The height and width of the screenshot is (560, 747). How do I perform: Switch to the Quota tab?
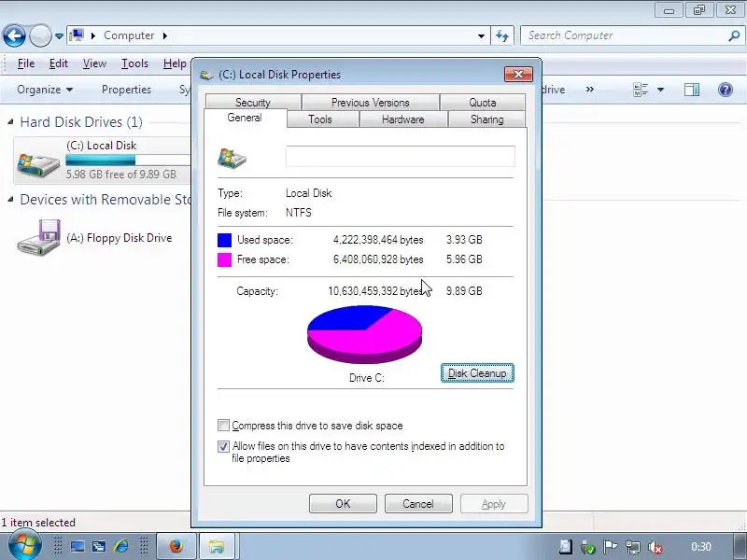click(x=483, y=103)
